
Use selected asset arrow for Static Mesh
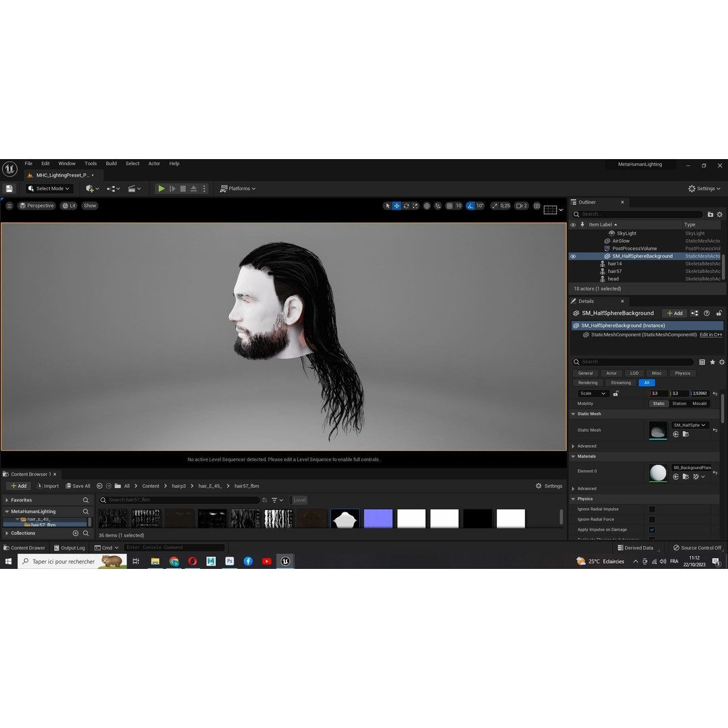coord(675,435)
